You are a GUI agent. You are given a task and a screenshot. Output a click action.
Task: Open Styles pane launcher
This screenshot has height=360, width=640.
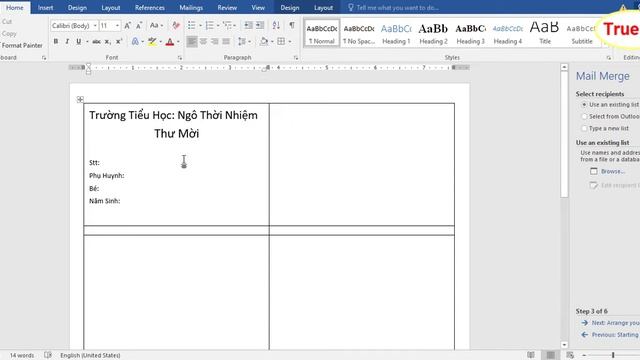(609, 58)
